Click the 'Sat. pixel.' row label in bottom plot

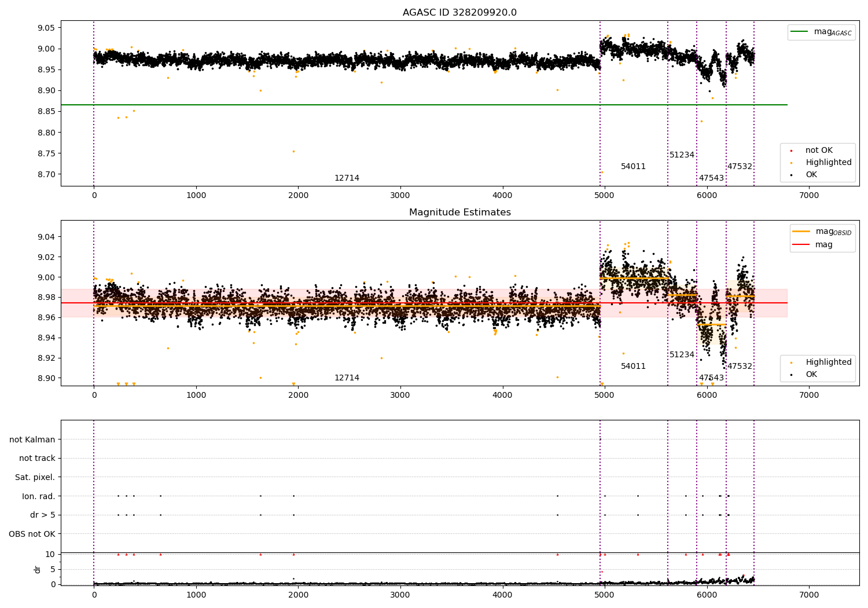pyautogui.click(x=35, y=478)
